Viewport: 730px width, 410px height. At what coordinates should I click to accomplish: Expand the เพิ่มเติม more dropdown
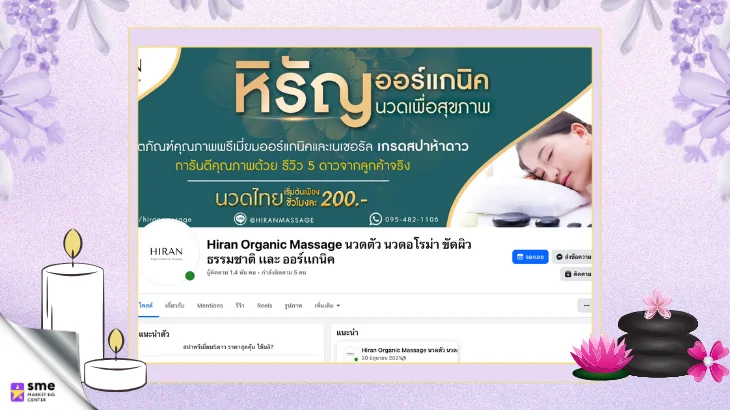[327, 306]
